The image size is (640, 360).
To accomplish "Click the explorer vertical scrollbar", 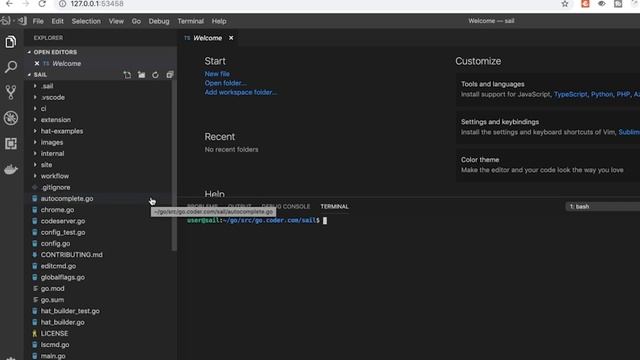I will 174,165.
